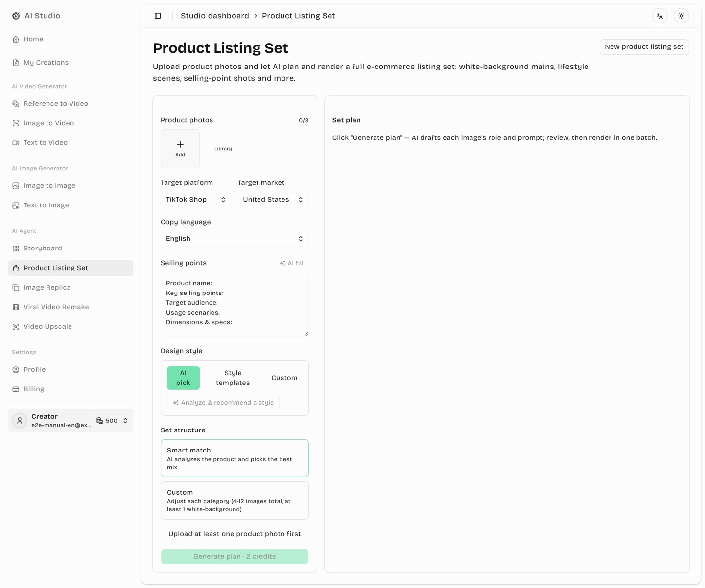The image size is (705, 588).
Task: Go to Reference to Video
Action: tap(70, 104)
